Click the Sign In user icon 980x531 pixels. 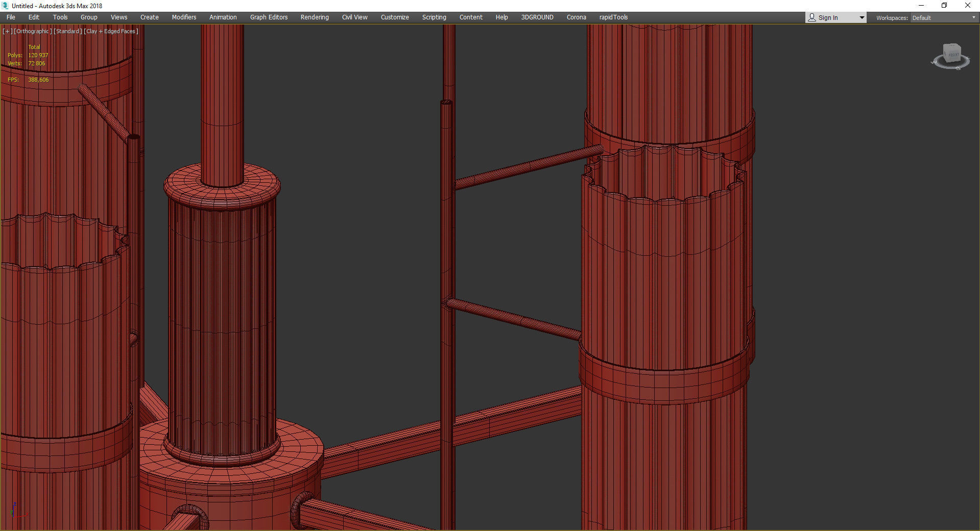[812, 17]
